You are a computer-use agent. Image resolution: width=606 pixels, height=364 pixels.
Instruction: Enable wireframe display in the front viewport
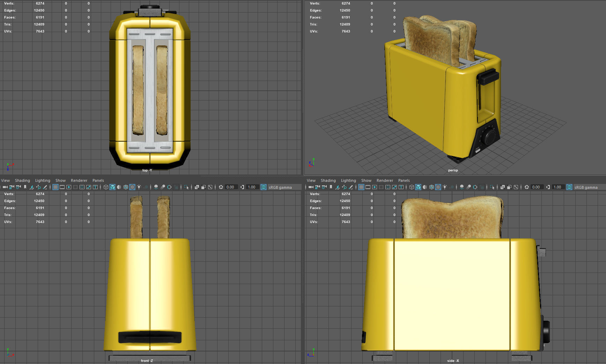coord(106,187)
